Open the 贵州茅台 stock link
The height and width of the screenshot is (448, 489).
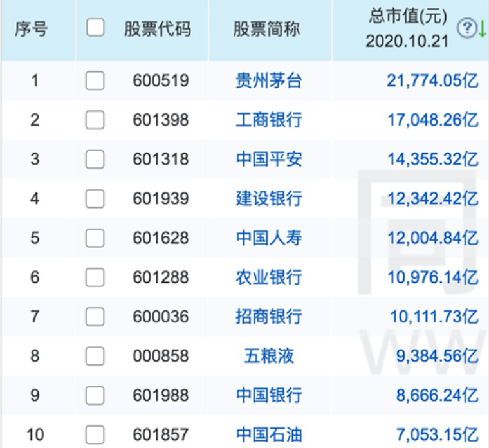pyautogui.click(x=269, y=80)
